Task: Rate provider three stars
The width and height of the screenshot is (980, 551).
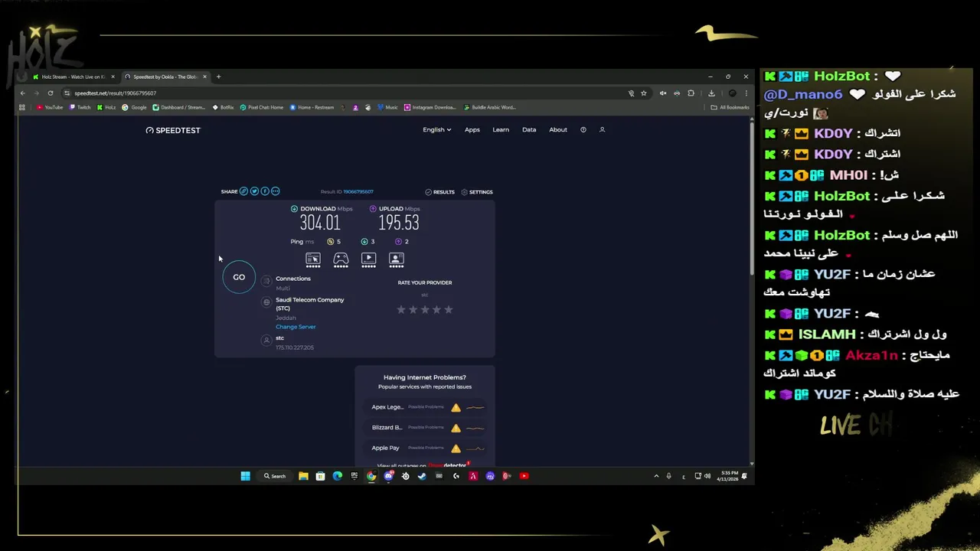Action: 425,310
